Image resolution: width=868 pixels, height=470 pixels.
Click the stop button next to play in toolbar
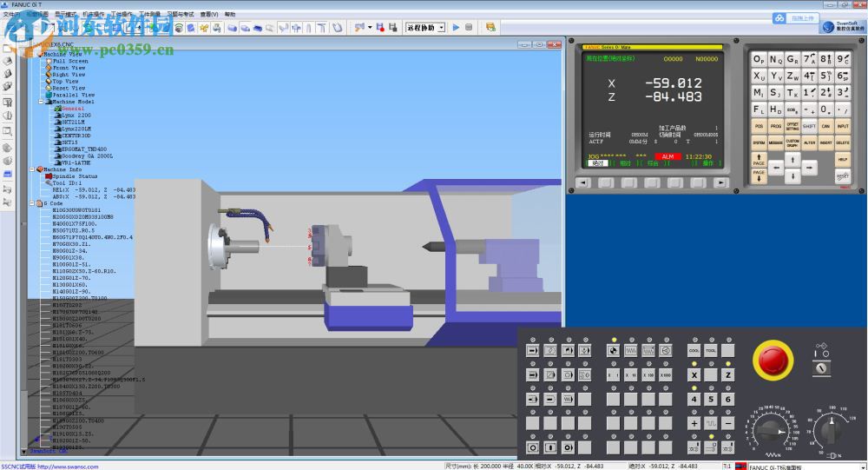469,27
